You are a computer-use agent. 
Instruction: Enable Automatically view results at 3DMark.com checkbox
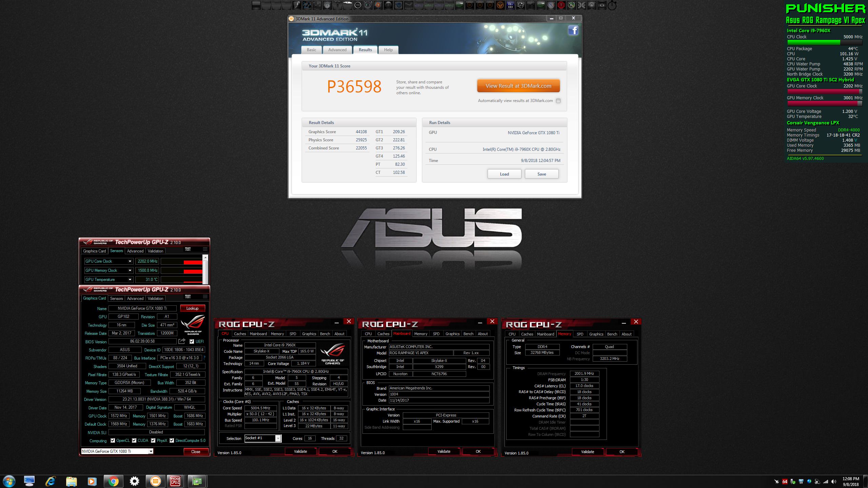click(558, 101)
